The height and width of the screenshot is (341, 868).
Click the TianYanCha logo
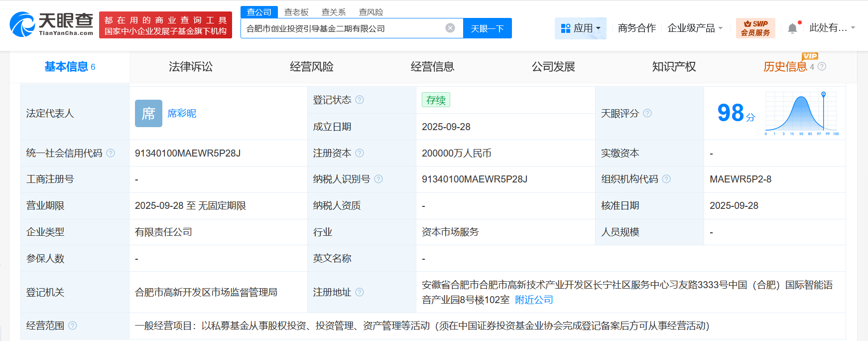pos(52,24)
